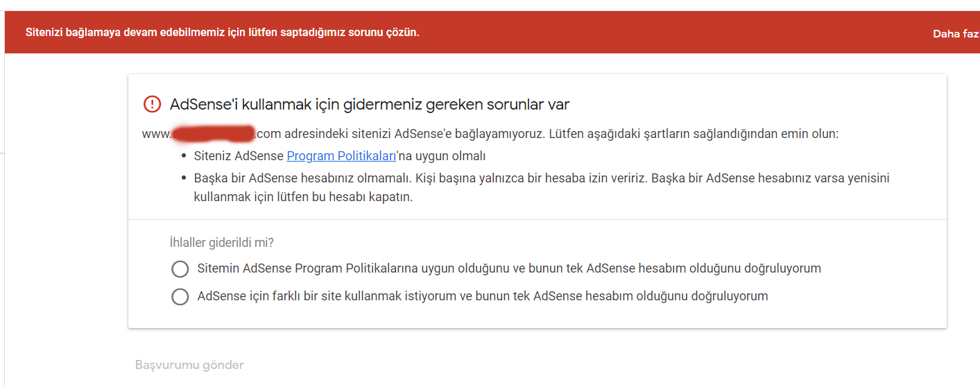This screenshot has height=387, width=980.
Task: Click 'Daha faz' link in red banner
Action: tap(956, 33)
